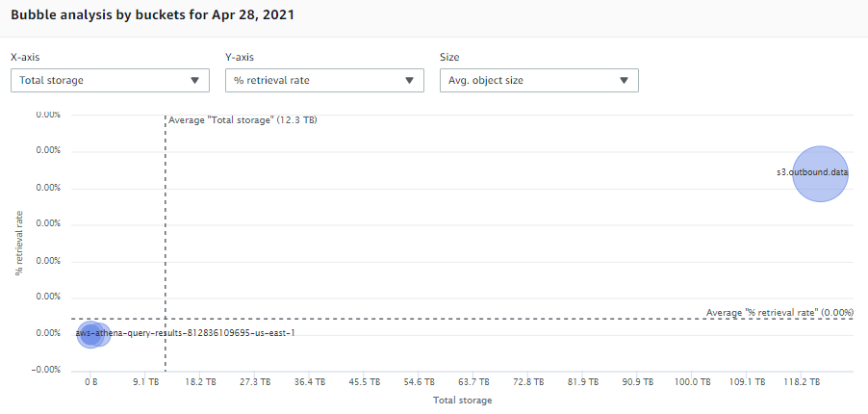Click the 0 B x-axis tick label
The height and width of the screenshot is (414, 868).
91,382
